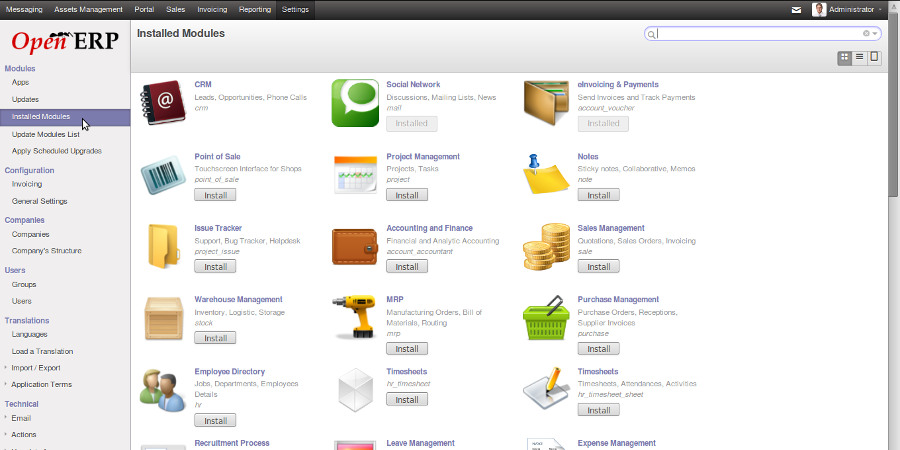The image size is (900, 450).
Task: Click the Issue Tracker folder icon
Action: pyautogui.click(x=164, y=246)
